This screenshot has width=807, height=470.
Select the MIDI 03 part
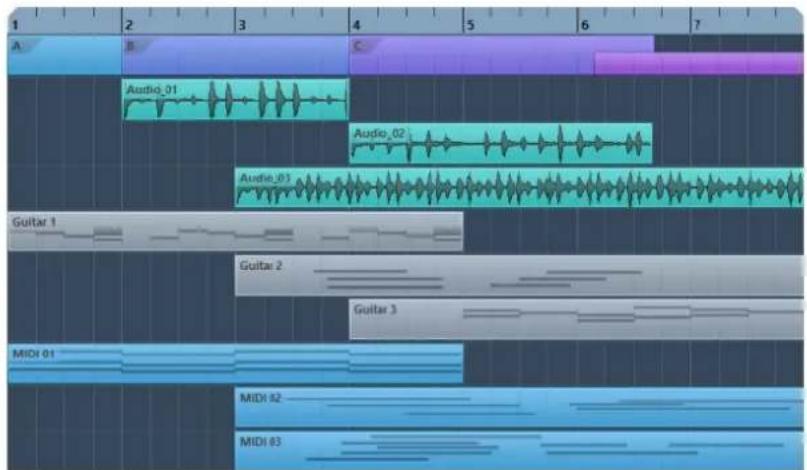click(519, 450)
